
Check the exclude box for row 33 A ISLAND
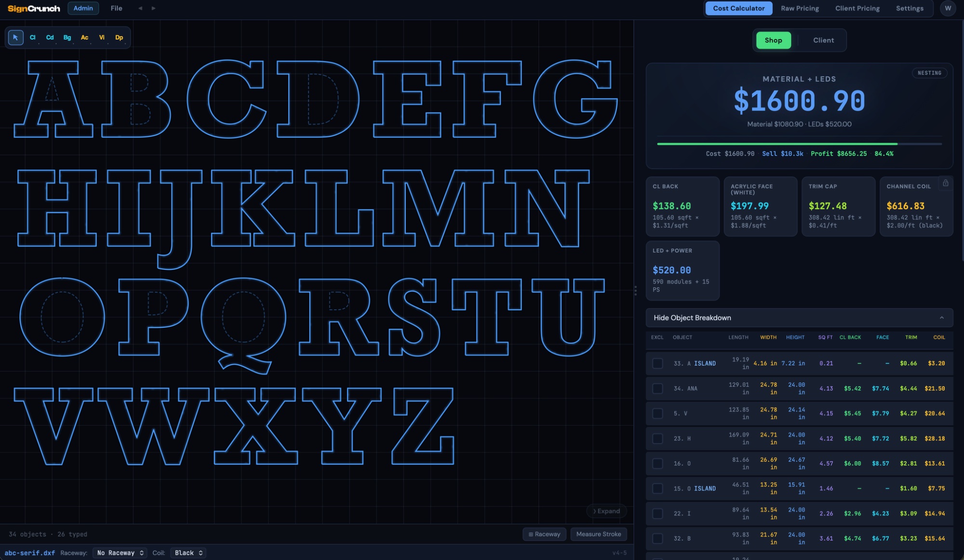coord(657,363)
